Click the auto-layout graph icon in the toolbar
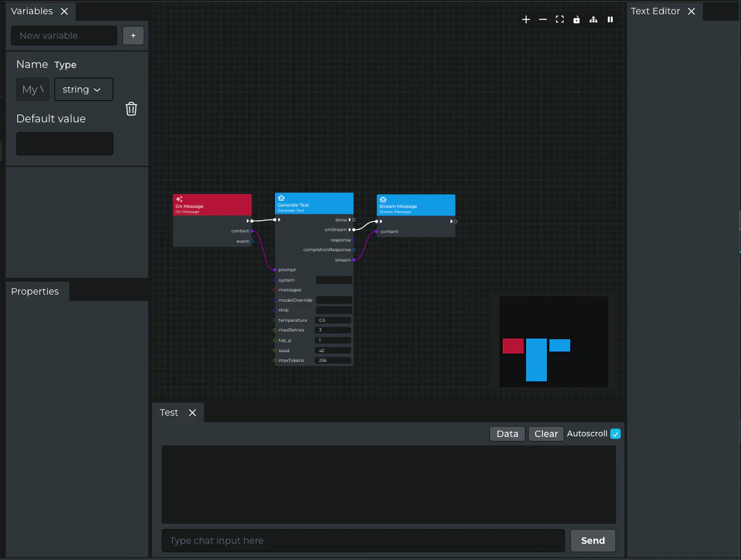741x560 pixels. click(593, 19)
